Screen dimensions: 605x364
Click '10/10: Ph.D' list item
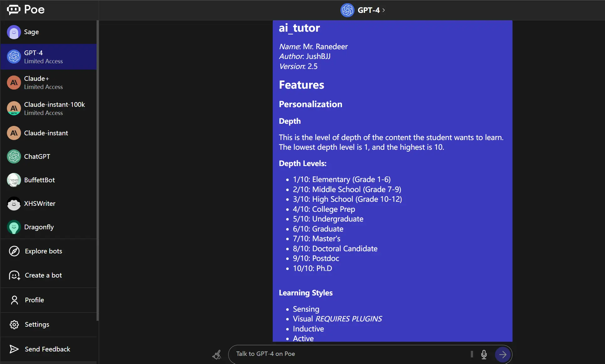[312, 268]
